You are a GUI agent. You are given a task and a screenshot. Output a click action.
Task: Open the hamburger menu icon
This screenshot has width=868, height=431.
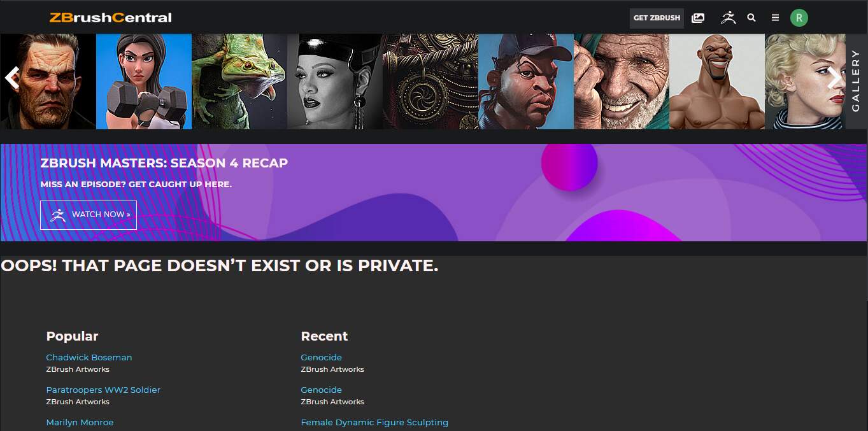coord(775,18)
